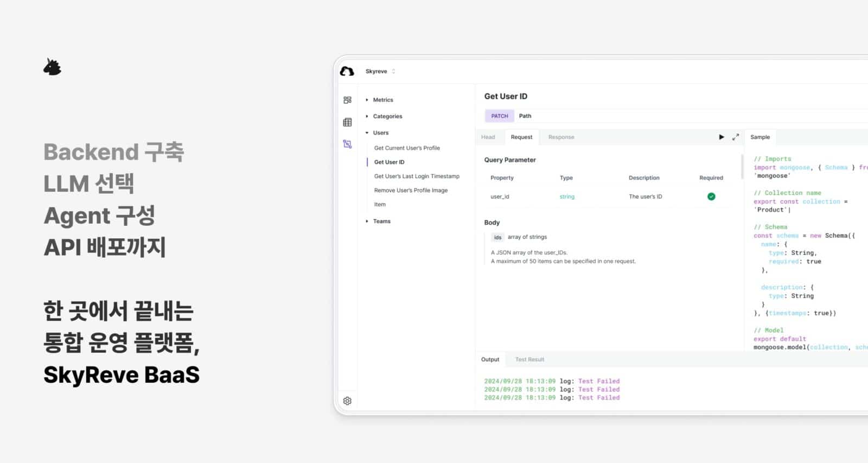Click the string type value
Viewport: 868px width, 463px height.
coord(567,196)
